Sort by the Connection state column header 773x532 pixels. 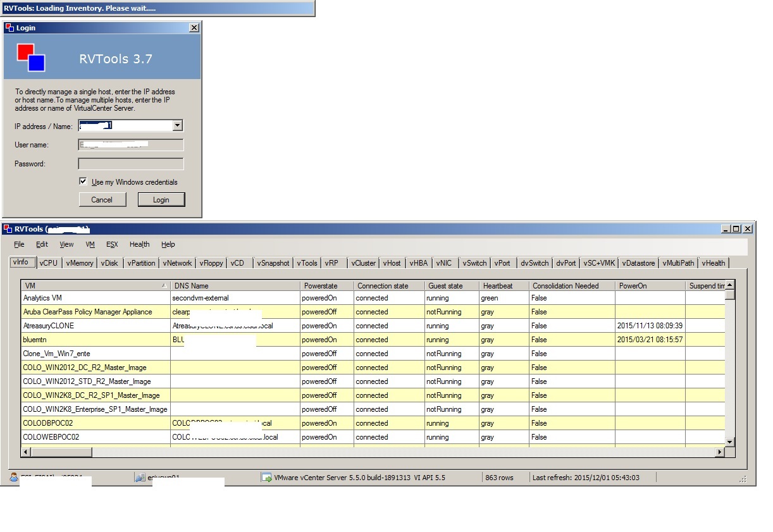click(x=389, y=285)
